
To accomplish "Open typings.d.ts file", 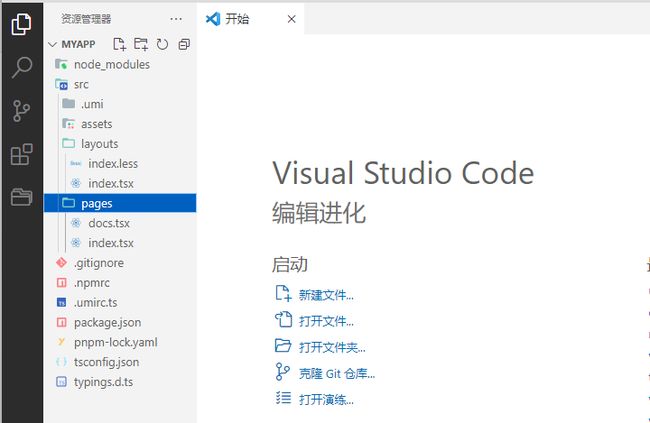I will 120,382.
